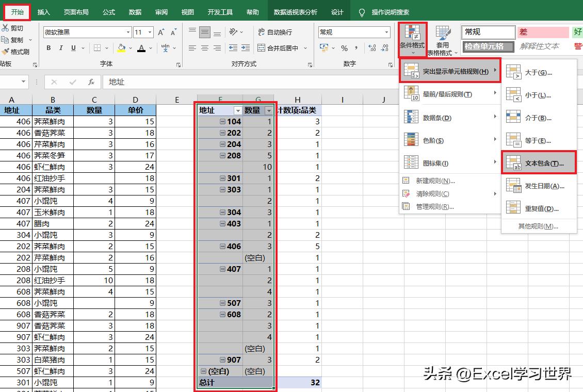This screenshot has width=583, height=392.
Task: Apply underline formatting with the U icon
Action: tap(73, 48)
